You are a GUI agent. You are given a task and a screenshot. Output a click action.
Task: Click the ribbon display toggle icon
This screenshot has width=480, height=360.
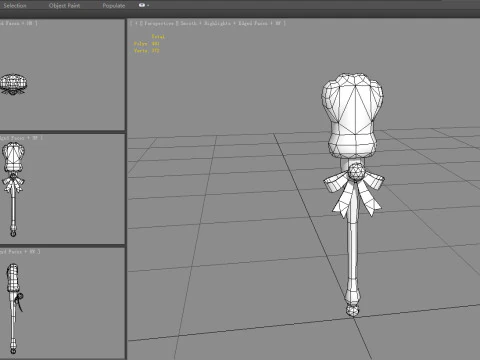pos(142,5)
